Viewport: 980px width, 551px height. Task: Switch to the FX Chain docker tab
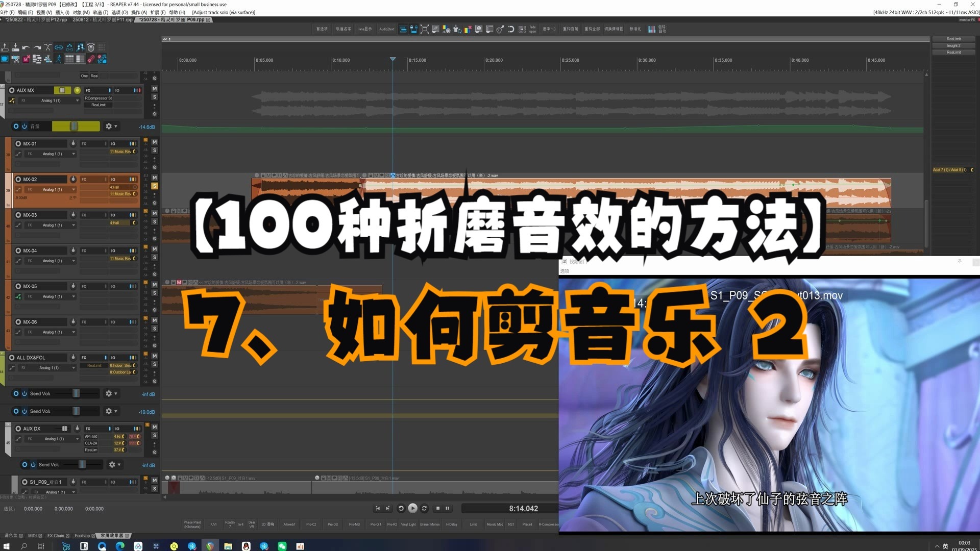click(x=58, y=536)
